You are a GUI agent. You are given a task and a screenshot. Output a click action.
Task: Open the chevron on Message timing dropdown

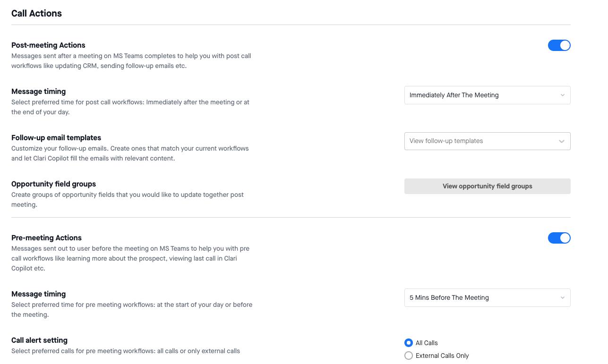[562, 95]
